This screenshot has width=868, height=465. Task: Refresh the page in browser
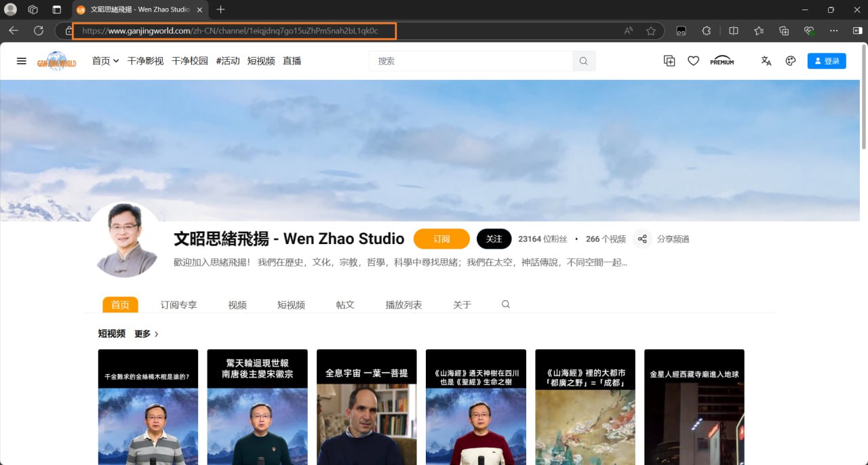[x=39, y=31]
